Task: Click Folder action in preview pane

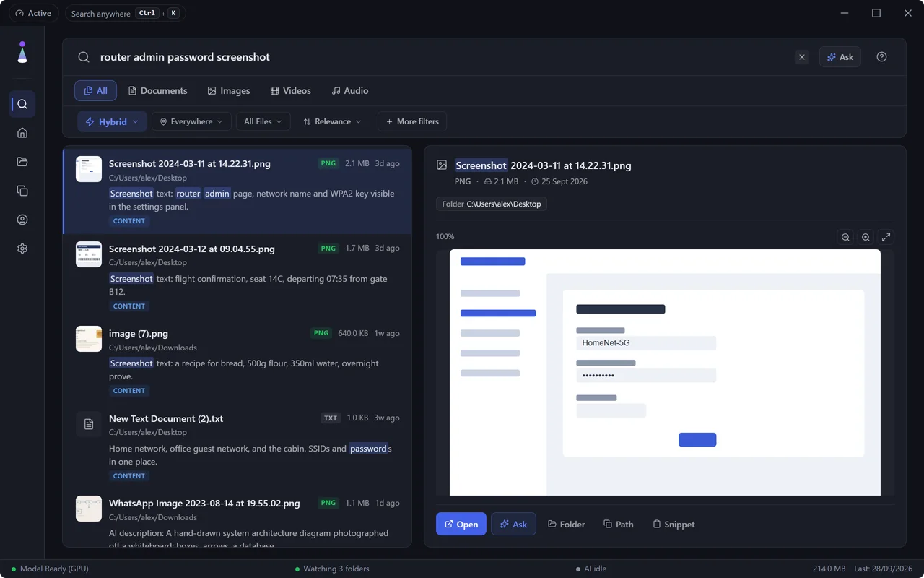Action: click(x=566, y=524)
